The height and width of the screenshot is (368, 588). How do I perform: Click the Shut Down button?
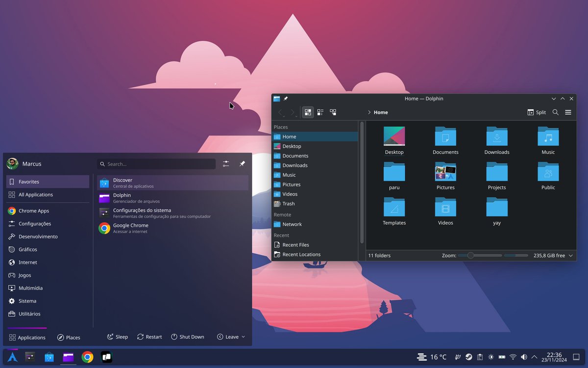(x=187, y=337)
